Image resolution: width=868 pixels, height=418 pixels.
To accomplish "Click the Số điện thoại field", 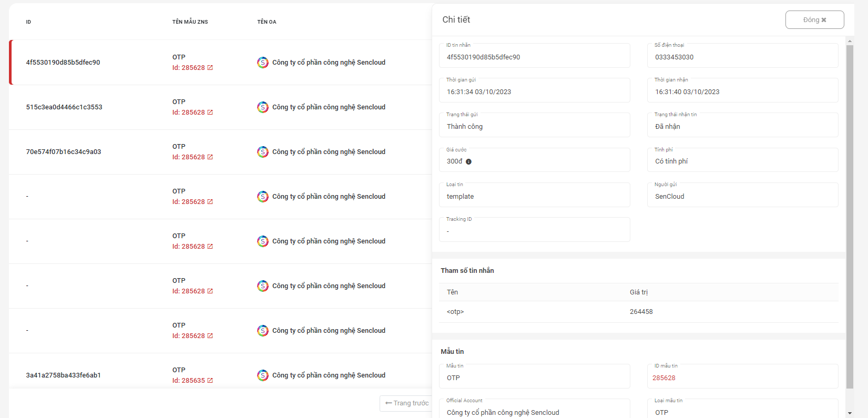I will coord(742,57).
